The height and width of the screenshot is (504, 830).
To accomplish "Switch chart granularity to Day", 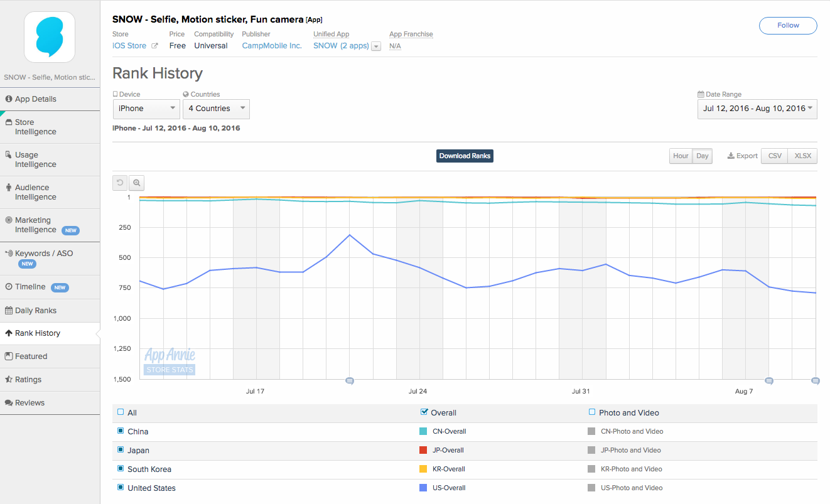I will [x=703, y=156].
